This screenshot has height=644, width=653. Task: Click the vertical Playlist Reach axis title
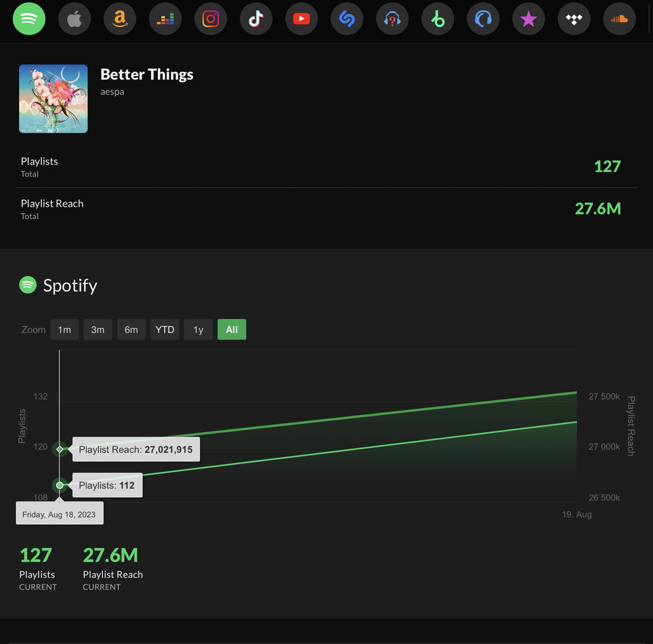[631, 426]
